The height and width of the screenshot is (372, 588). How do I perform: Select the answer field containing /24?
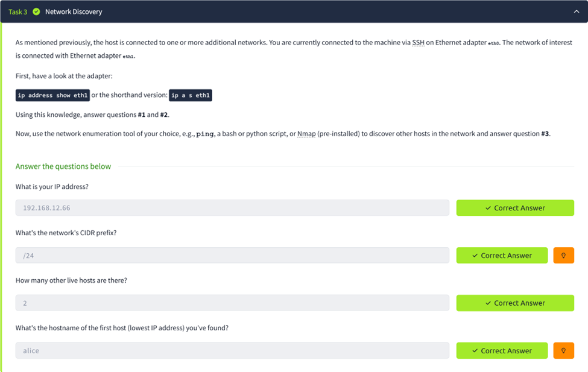(x=232, y=255)
